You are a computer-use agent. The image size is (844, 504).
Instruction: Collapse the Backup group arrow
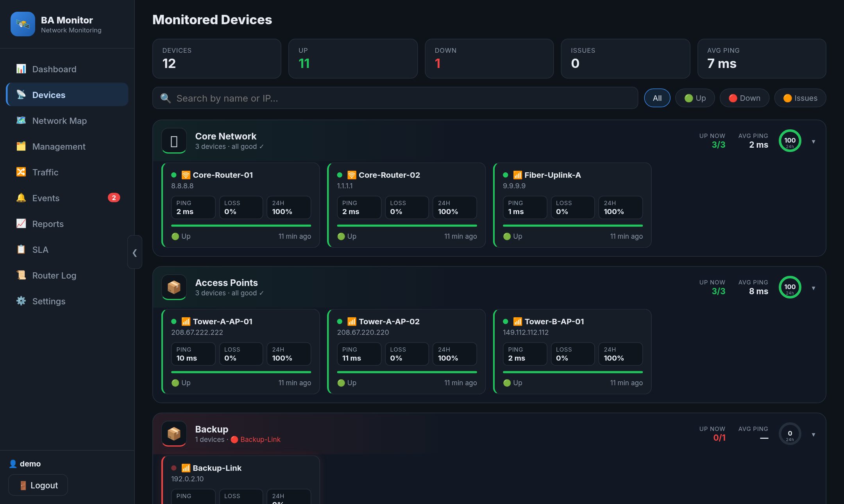[x=814, y=434]
